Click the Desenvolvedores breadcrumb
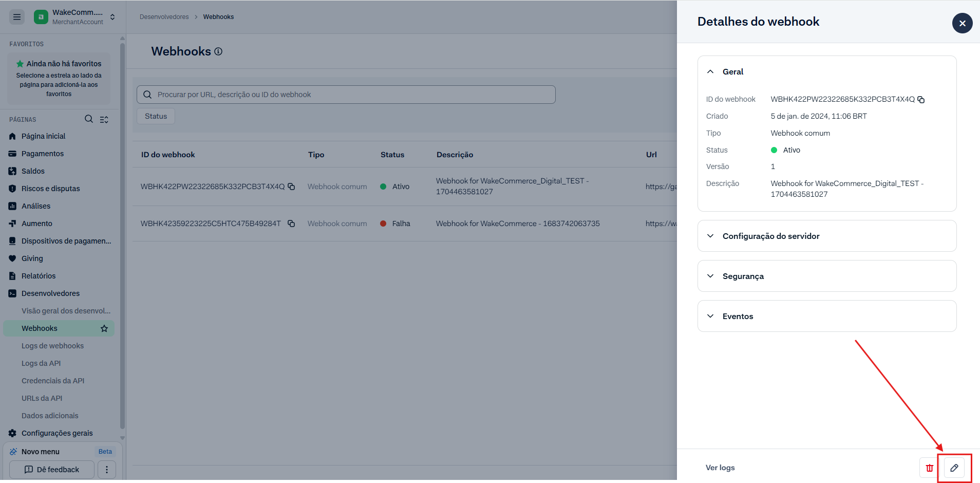Image resolution: width=980 pixels, height=483 pixels. [x=164, y=17]
